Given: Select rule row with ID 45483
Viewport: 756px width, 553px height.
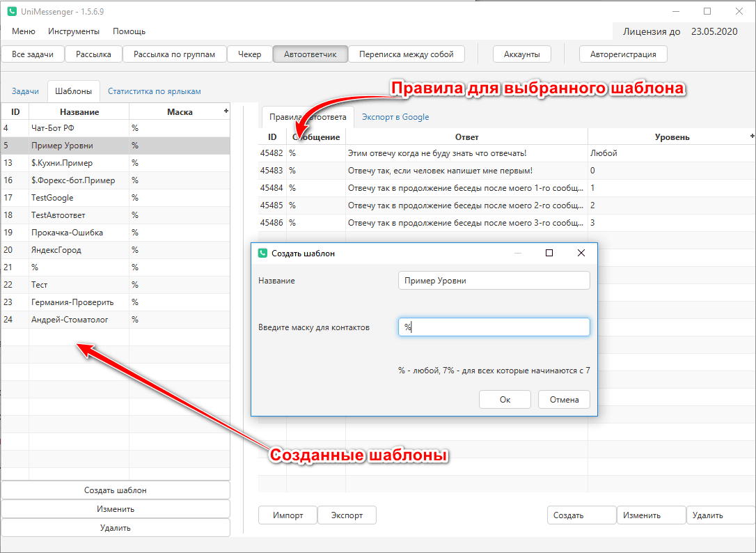Looking at the screenshot, I should [507, 171].
